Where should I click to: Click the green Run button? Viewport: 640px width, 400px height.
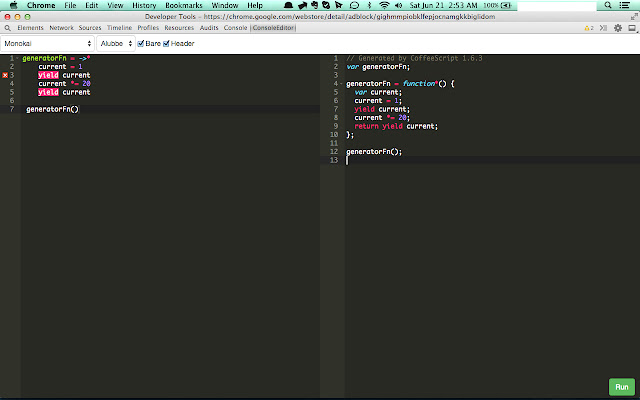coord(622,387)
